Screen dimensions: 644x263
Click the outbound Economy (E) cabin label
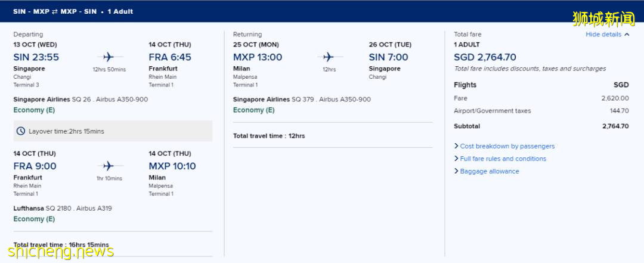34,110
